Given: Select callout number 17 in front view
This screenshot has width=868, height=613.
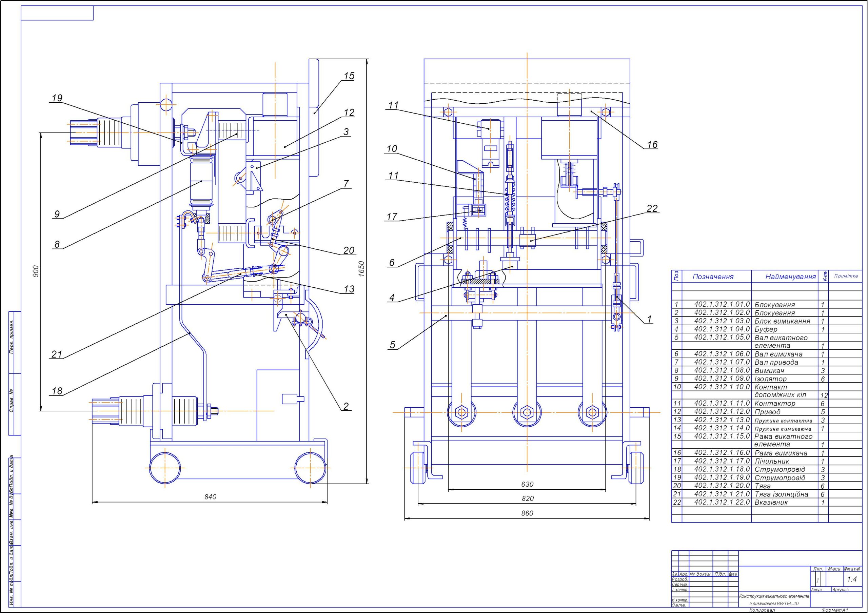Looking at the screenshot, I should [x=392, y=217].
